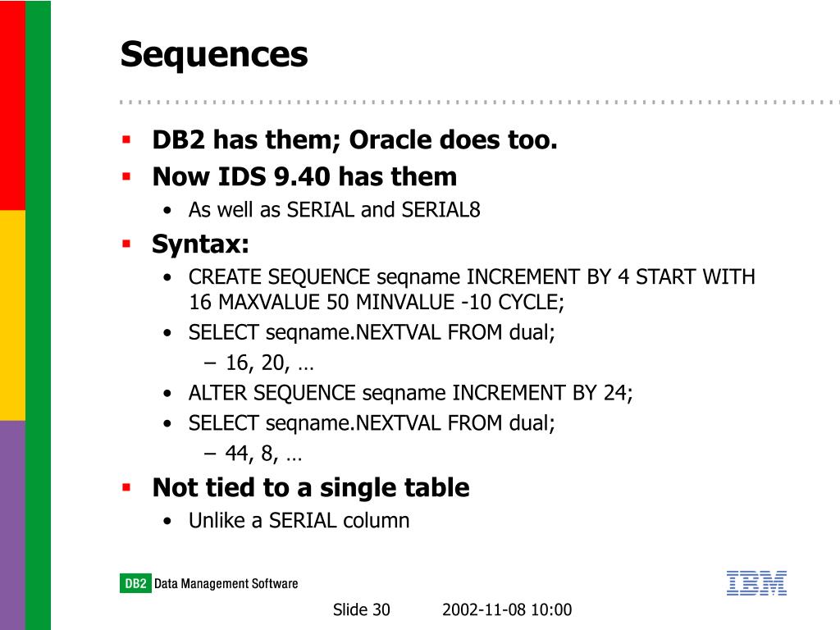Click the yellow block of the side stripe
Image resolution: width=840 pixels, height=630 pixels.
[x=12, y=316]
